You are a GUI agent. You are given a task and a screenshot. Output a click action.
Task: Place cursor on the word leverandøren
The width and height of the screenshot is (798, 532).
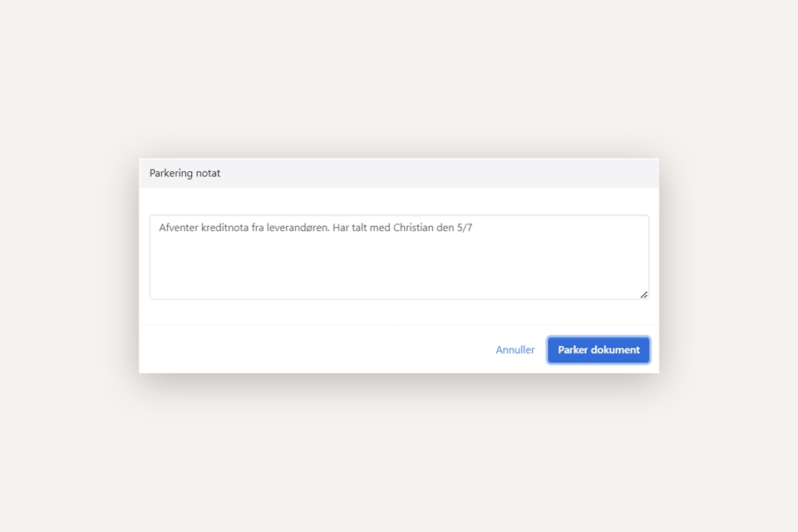(297, 228)
